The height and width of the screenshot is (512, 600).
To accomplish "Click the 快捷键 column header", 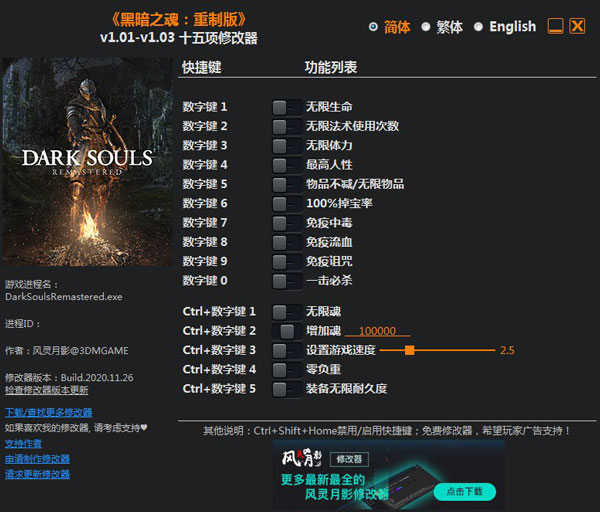I will (202, 67).
